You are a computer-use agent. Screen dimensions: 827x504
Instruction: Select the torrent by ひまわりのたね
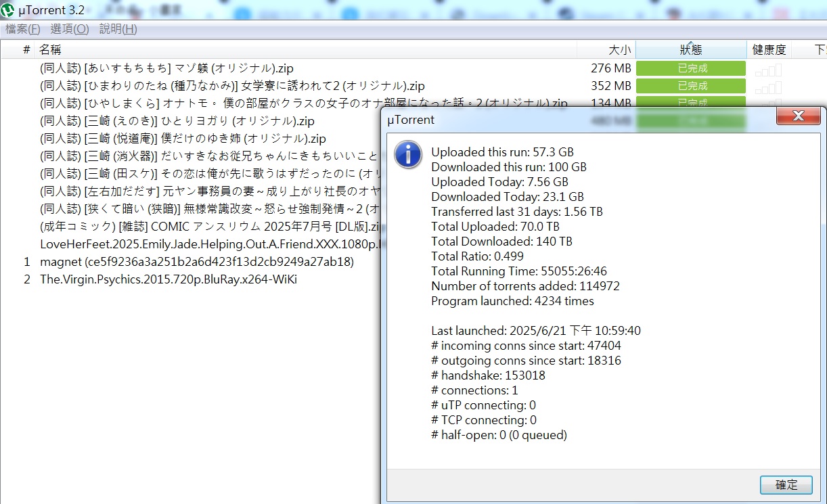pyautogui.click(x=232, y=86)
